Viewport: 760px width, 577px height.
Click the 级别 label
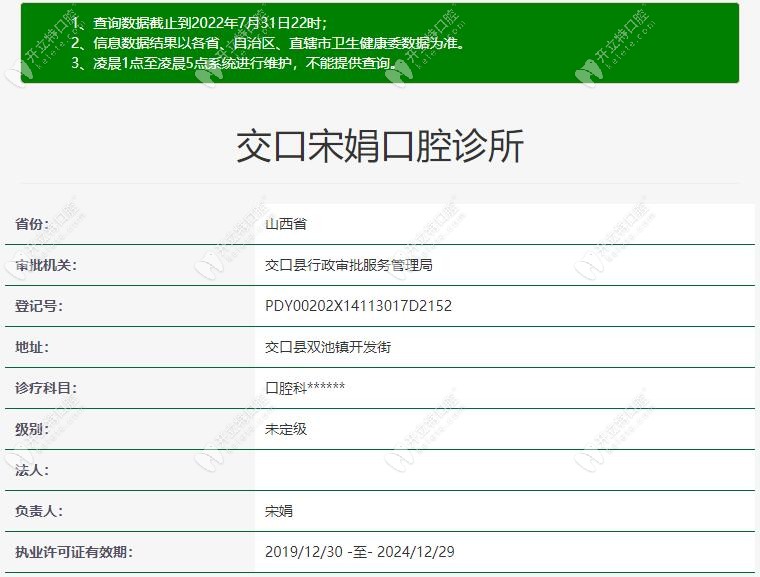32,429
